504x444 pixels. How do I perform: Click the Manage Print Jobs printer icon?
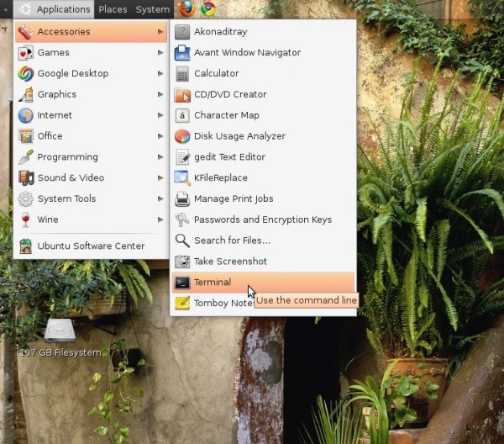(x=182, y=198)
